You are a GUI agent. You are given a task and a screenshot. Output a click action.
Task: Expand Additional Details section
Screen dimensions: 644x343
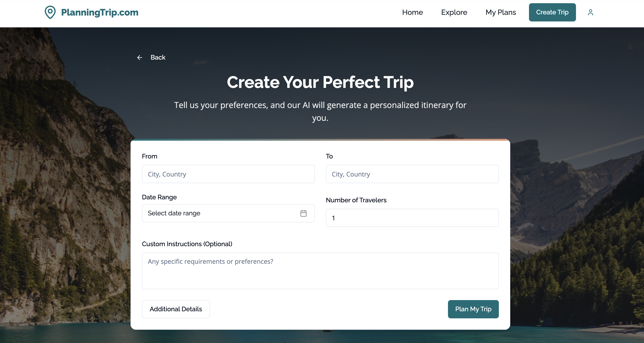click(x=176, y=309)
